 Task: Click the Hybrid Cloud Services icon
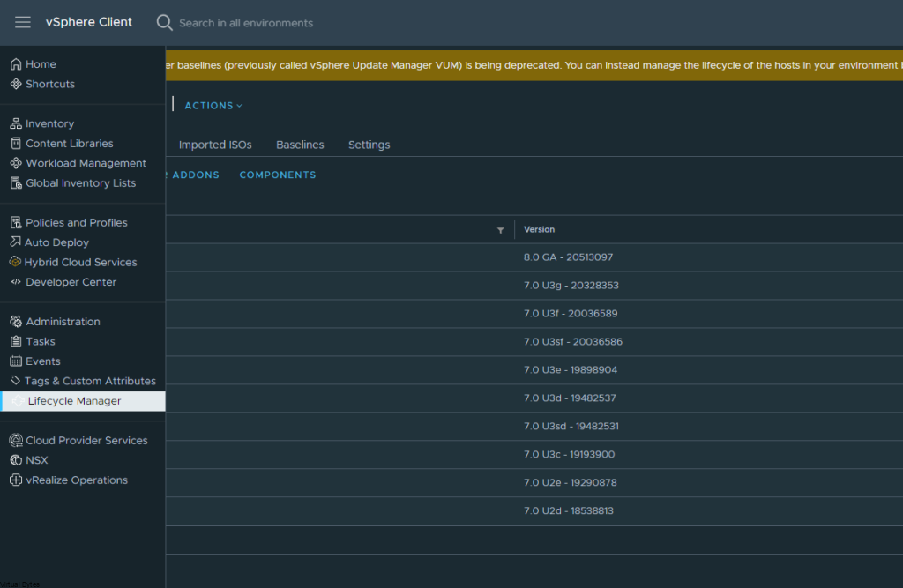[16, 263]
